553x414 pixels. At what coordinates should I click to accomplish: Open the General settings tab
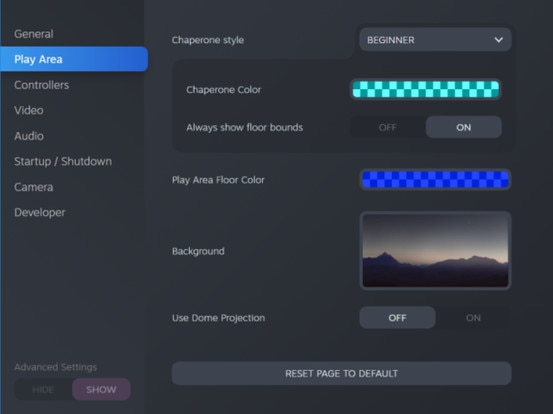tap(34, 34)
